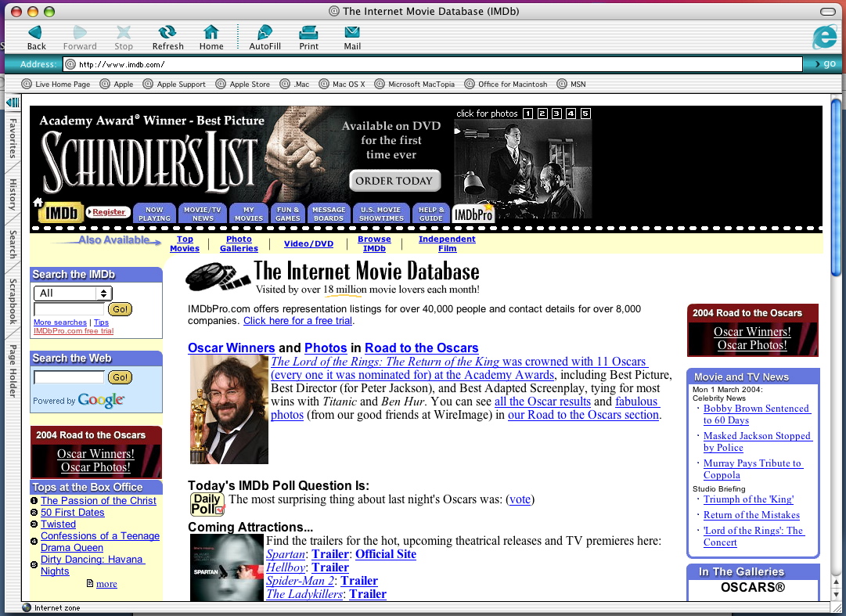Open the Apple Store bookmark
The image size is (846, 616).
click(x=243, y=85)
